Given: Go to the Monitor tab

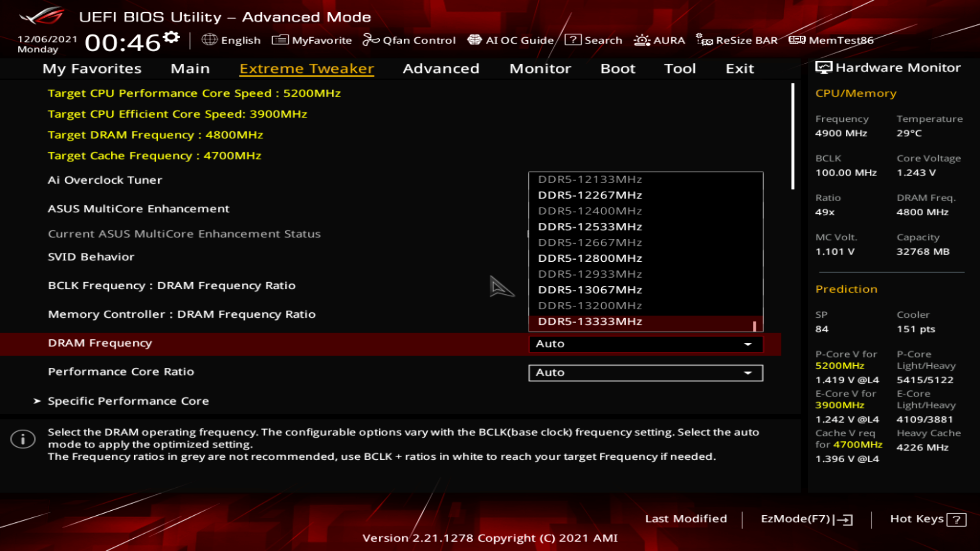Looking at the screenshot, I should [x=540, y=68].
